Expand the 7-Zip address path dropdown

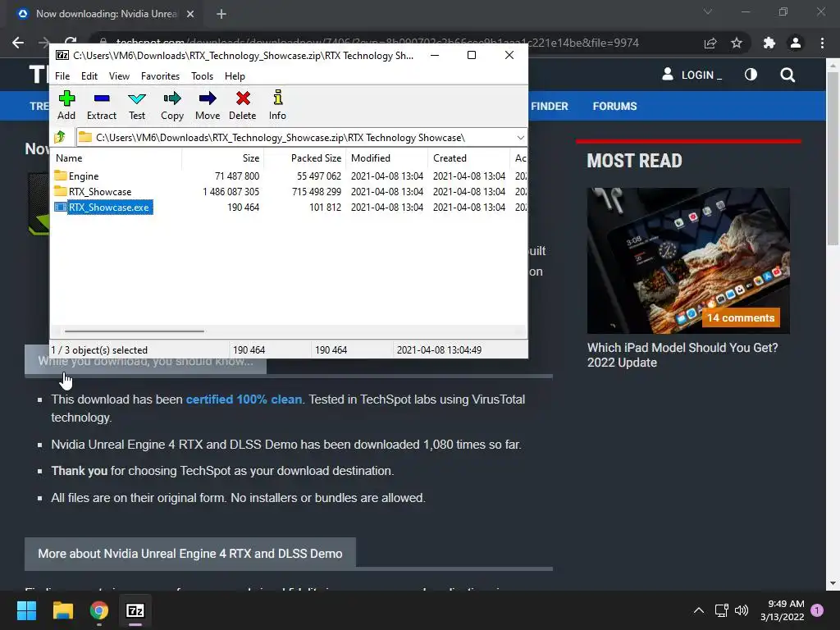(520, 138)
